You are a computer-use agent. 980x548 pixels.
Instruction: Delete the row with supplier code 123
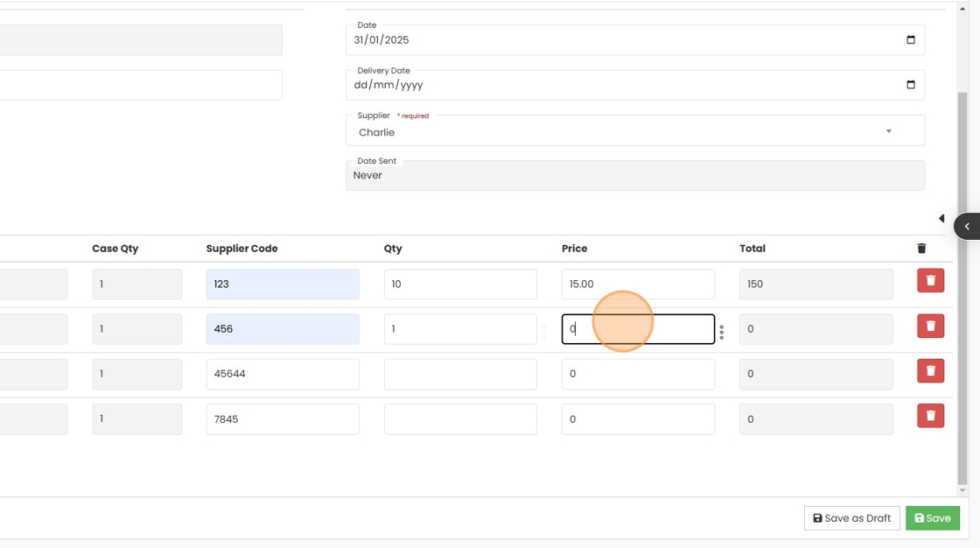pos(930,281)
